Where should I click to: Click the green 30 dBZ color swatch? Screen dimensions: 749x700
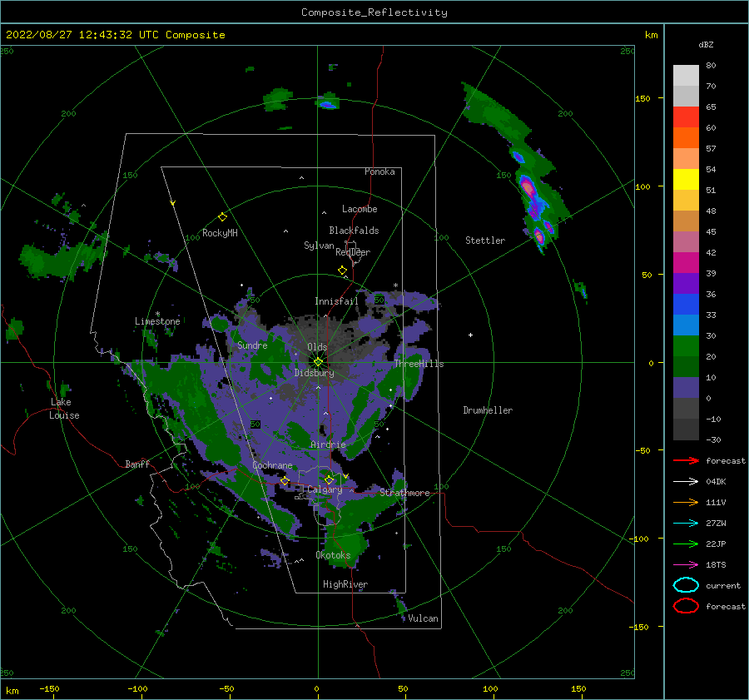pyautogui.click(x=686, y=345)
